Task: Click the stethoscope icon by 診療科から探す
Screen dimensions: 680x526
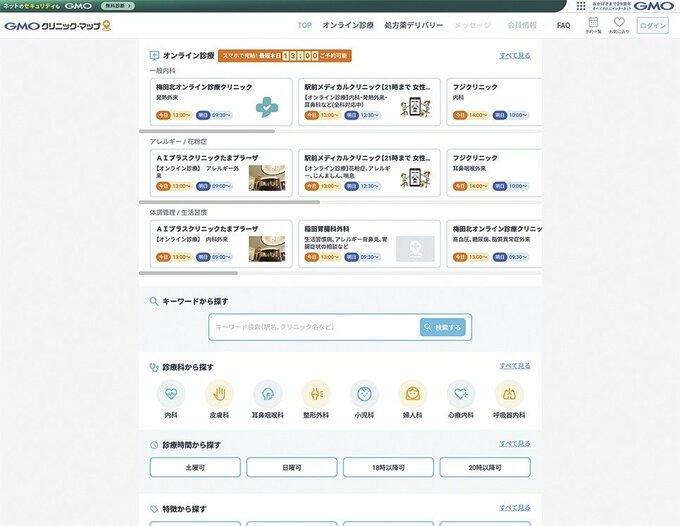Action: (154, 367)
